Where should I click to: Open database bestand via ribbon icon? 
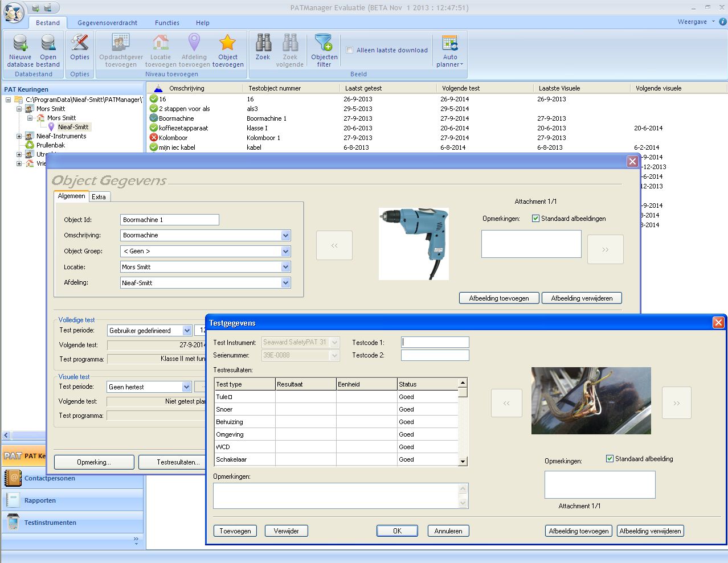pyautogui.click(x=48, y=43)
